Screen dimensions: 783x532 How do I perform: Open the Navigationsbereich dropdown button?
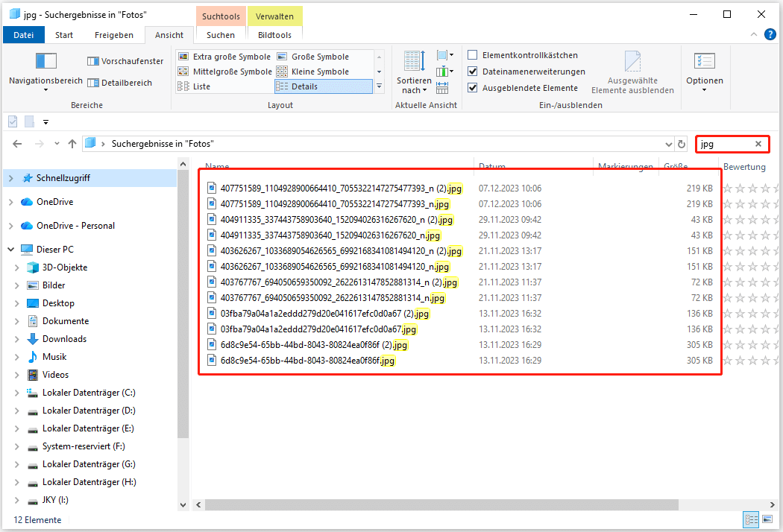[45, 72]
